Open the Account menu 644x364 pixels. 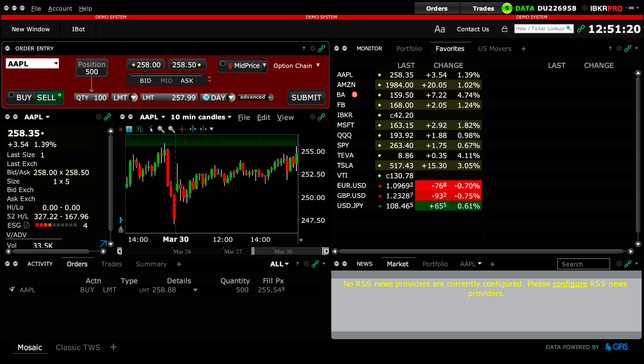coord(60,8)
